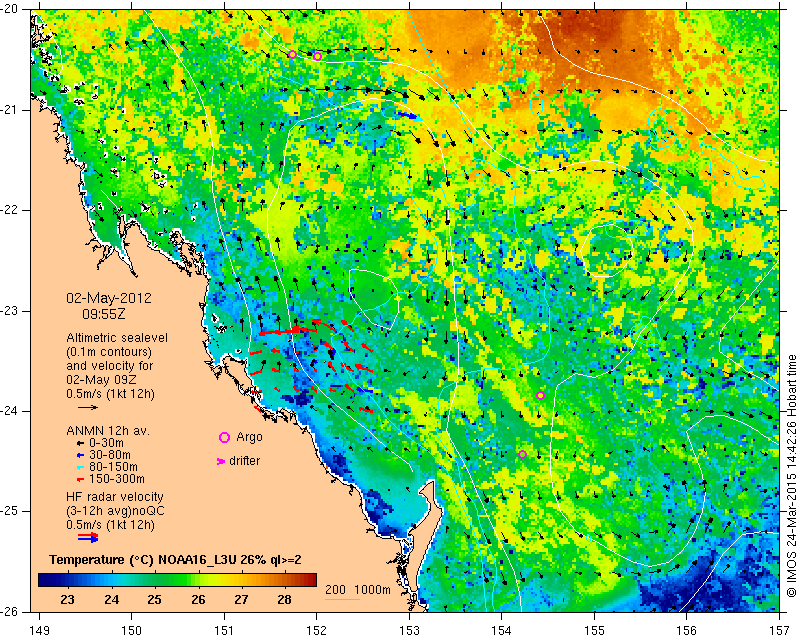Click the longitude axis label 153
The height and width of the screenshot is (640, 800).
[410, 631]
